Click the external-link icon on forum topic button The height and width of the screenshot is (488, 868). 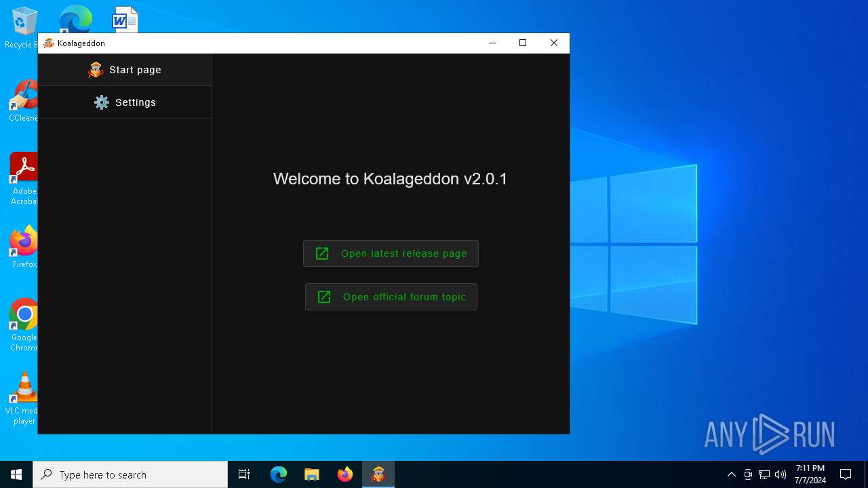[x=324, y=297]
